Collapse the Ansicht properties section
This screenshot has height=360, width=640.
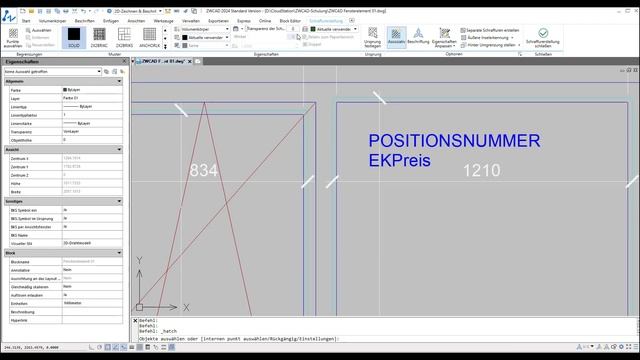pyautogui.click(x=119, y=149)
